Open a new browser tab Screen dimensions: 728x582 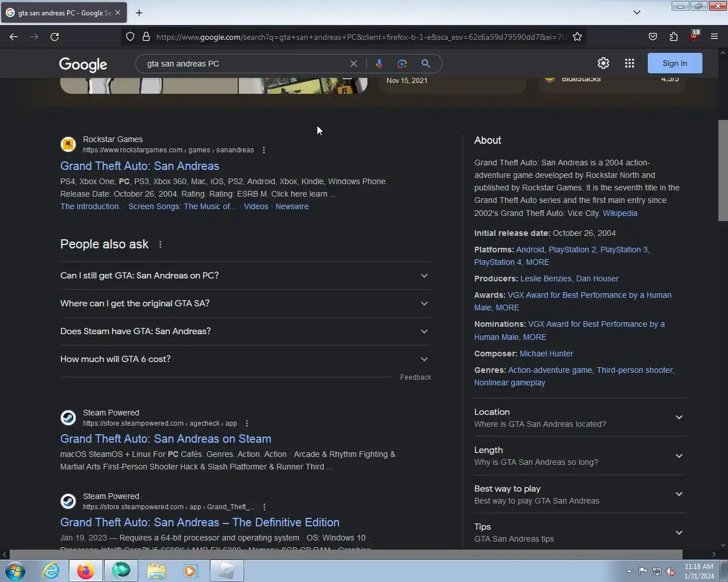coord(139,13)
